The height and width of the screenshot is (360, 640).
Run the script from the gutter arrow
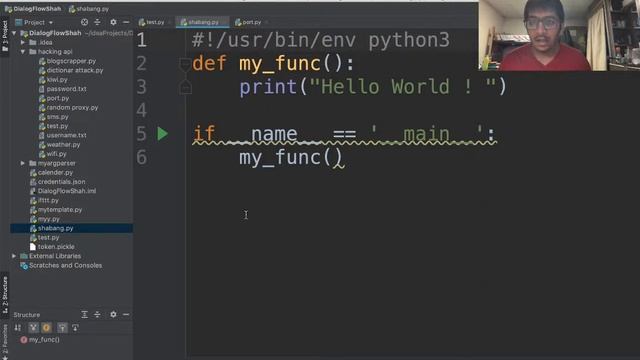pyautogui.click(x=162, y=133)
